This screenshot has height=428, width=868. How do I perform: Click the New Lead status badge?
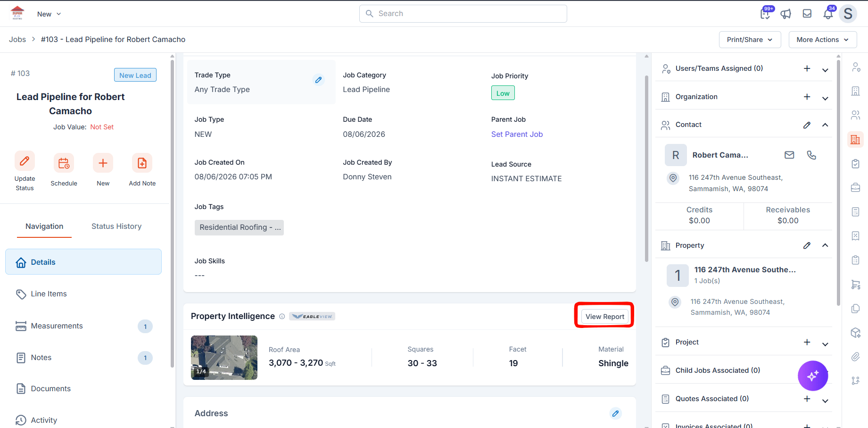(135, 75)
